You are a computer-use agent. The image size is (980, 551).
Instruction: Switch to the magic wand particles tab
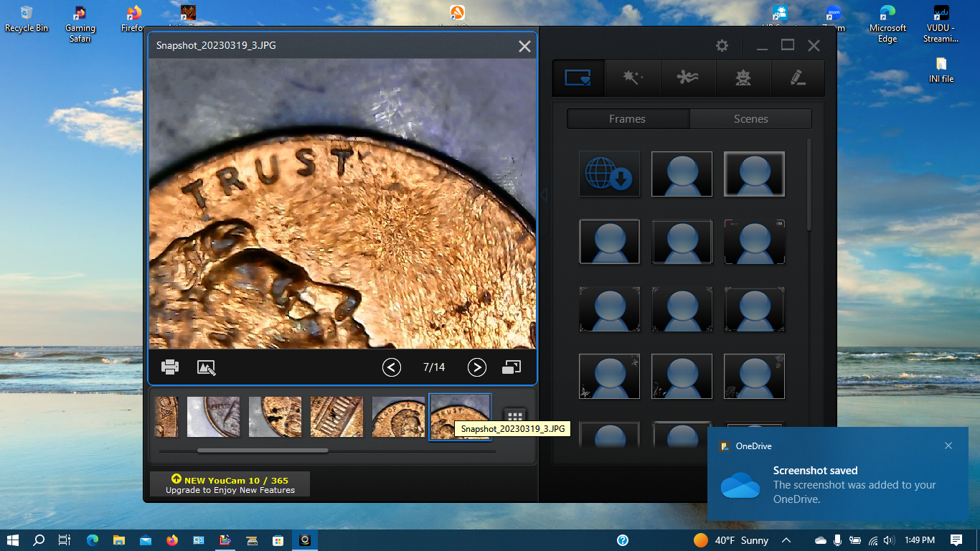point(633,77)
